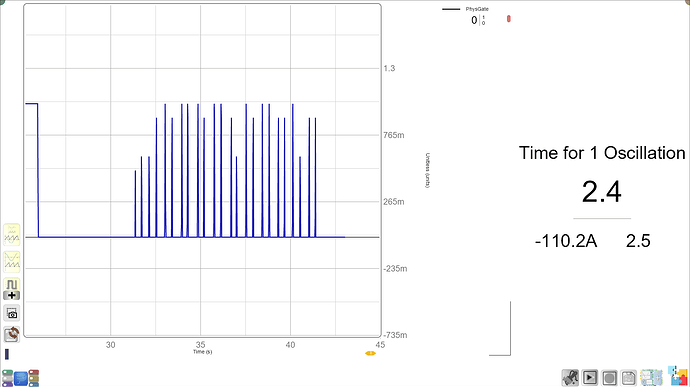Click the 40 tick on time axis
The image size is (690, 387).
(x=290, y=345)
